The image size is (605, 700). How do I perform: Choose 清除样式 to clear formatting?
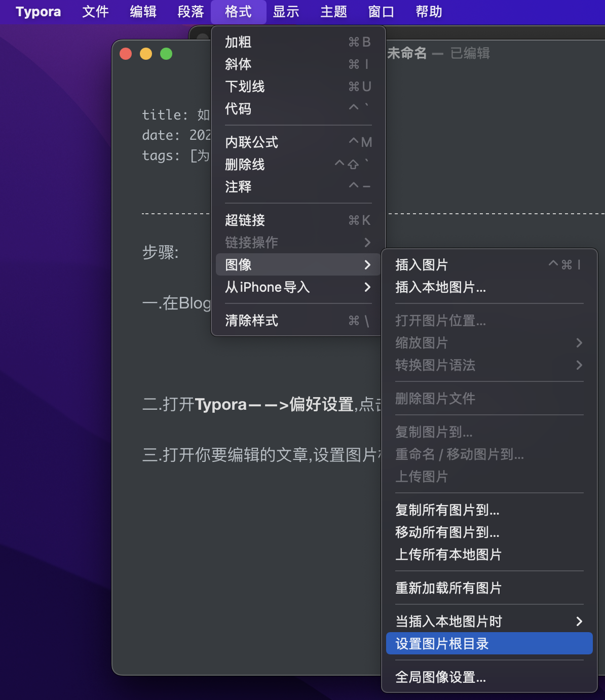tap(297, 321)
